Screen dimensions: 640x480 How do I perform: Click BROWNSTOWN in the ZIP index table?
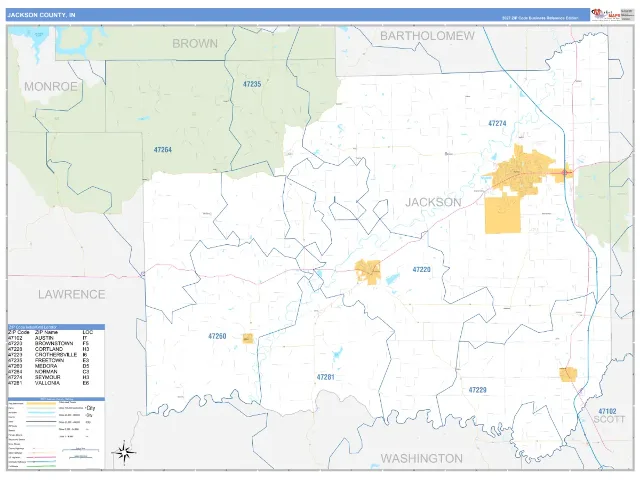tap(54, 344)
